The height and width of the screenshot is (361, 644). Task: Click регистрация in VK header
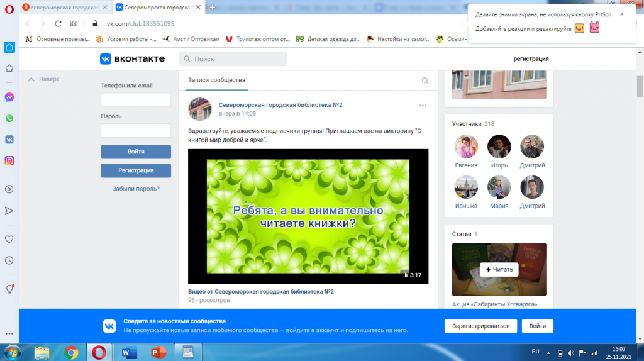531,59
